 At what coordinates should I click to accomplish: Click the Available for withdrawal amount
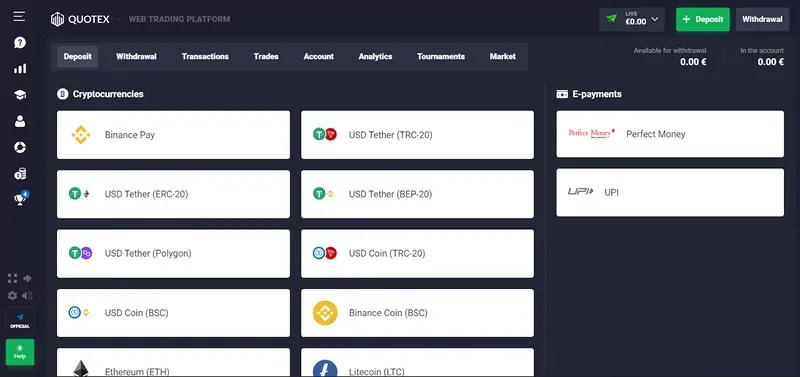coord(693,62)
